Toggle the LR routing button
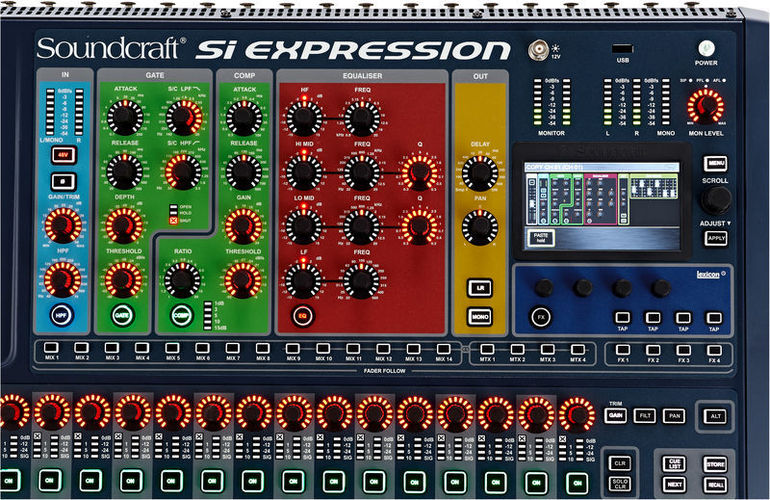The width and height of the screenshot is (770, 500). click(x=480, y=288)
